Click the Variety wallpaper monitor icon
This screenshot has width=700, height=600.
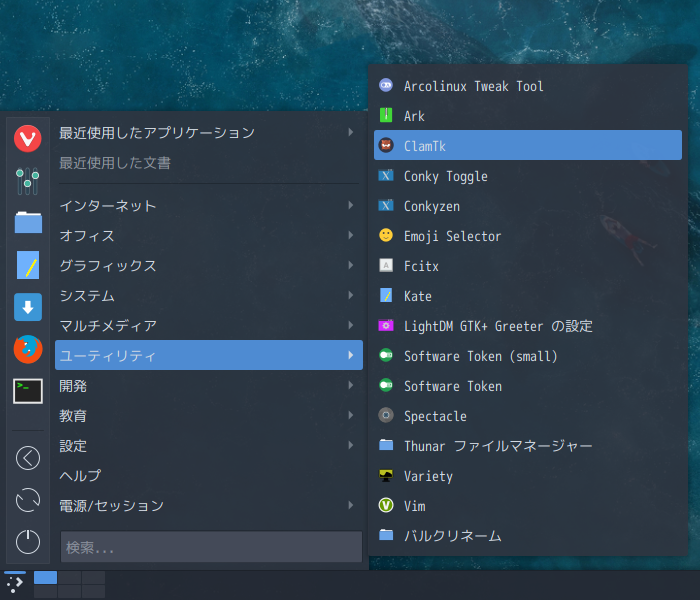pyautogui.click(x=386, y=475)
